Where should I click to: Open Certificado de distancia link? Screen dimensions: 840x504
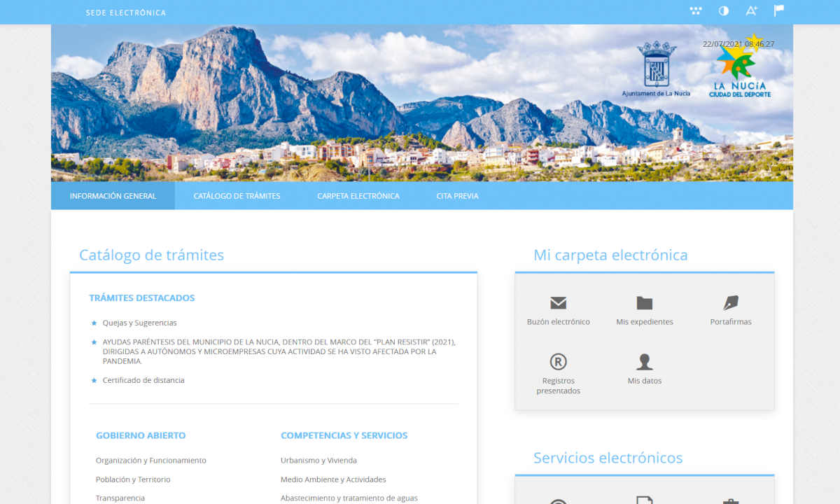[x=143, y=380]
